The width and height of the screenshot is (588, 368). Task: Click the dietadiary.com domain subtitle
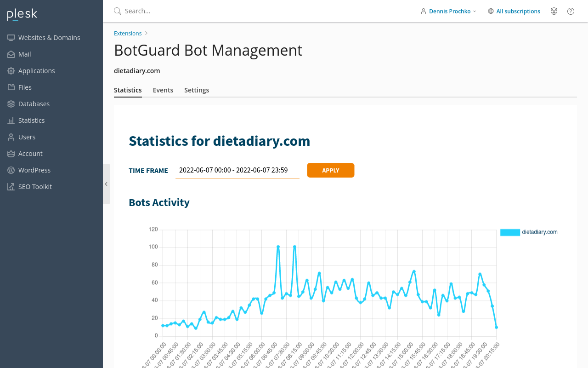137,71
